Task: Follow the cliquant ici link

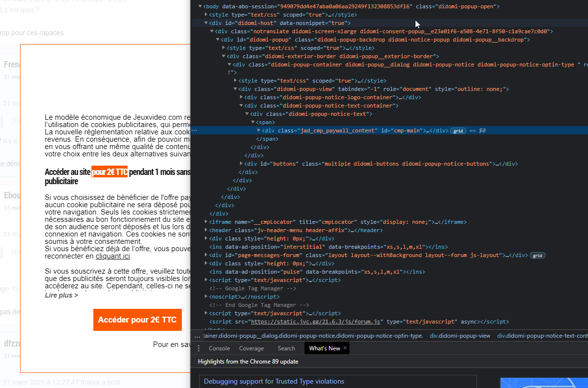Action: tap(113, 256)
